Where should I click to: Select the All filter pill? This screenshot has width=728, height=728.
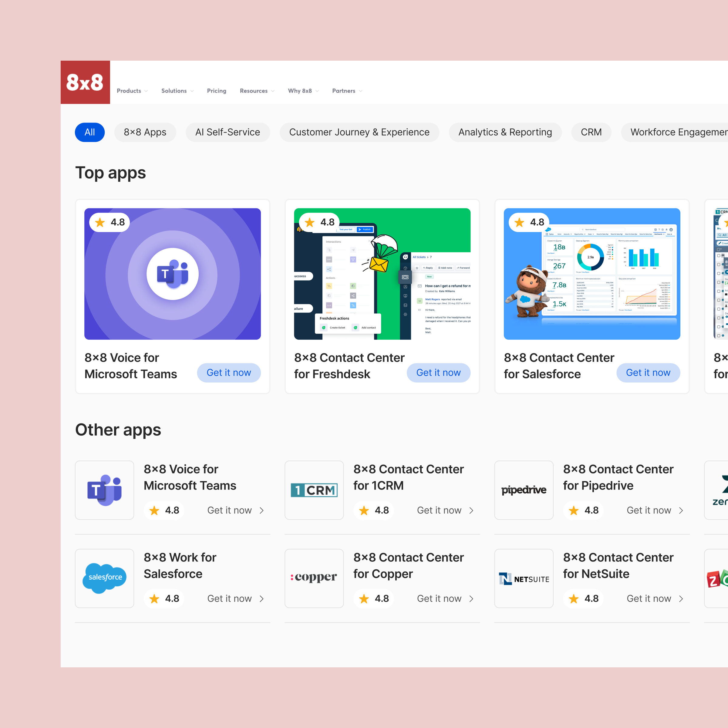coord(90,132)
